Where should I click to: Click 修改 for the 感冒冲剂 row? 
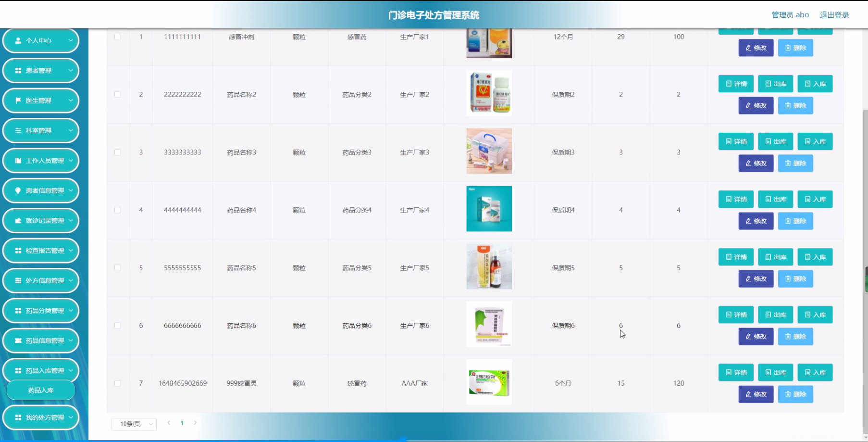point(756,48)
